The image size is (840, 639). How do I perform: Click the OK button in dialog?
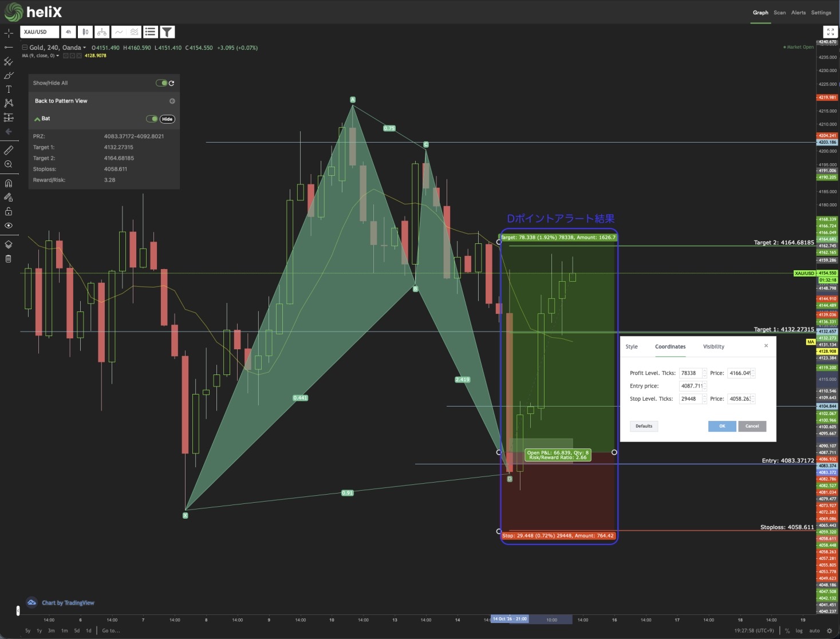(722, 426)
